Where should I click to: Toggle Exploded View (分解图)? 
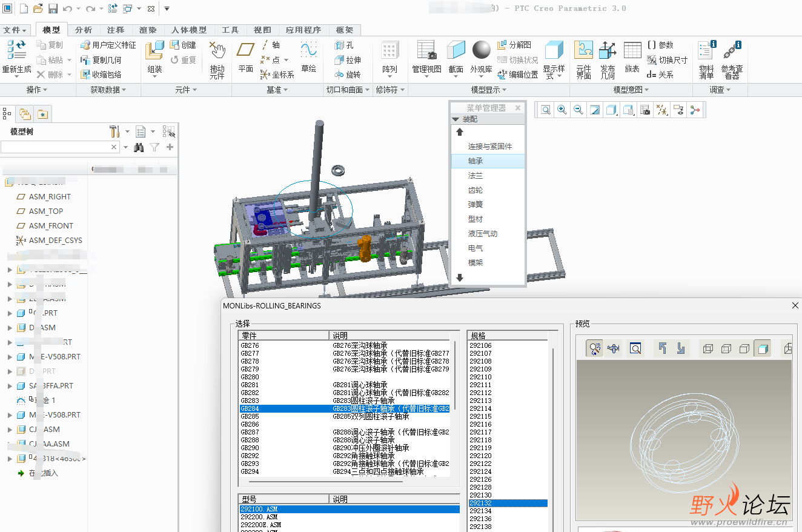coord(514,45)
